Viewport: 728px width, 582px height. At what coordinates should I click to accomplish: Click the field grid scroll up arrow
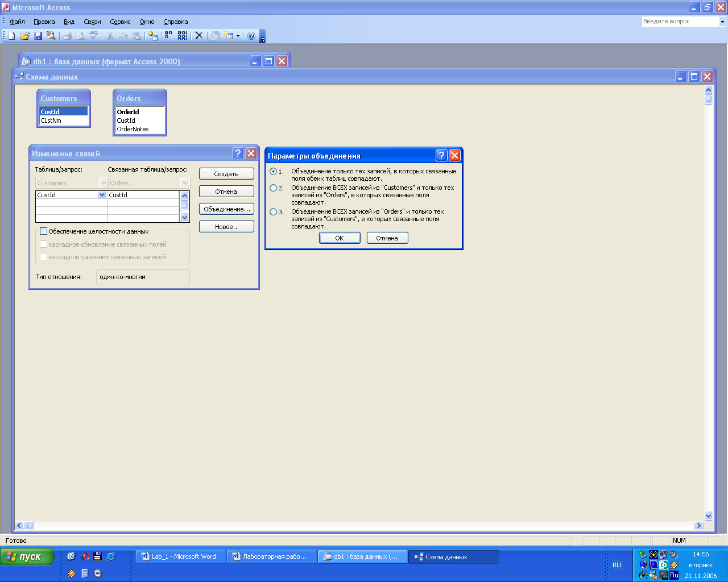pyautogui.click(x=184, y=196)
